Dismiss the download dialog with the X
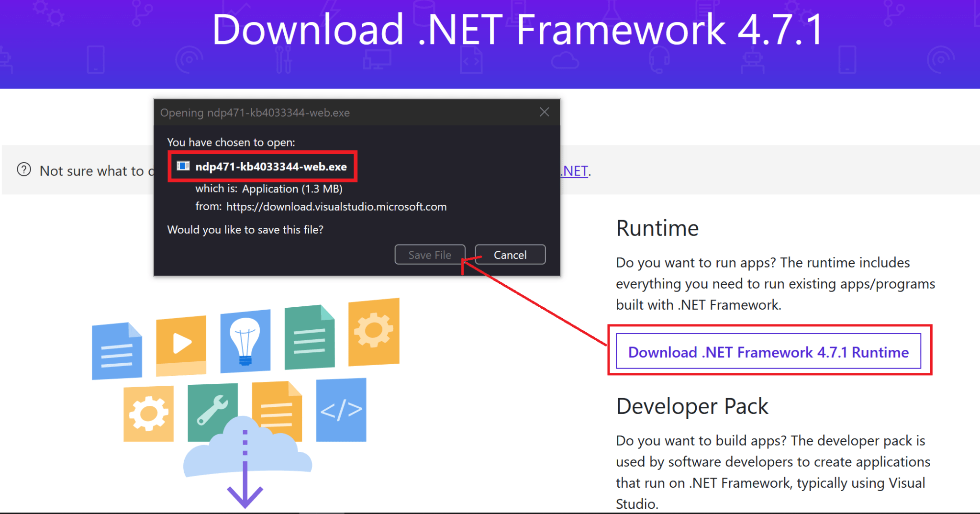 (544, 112)
